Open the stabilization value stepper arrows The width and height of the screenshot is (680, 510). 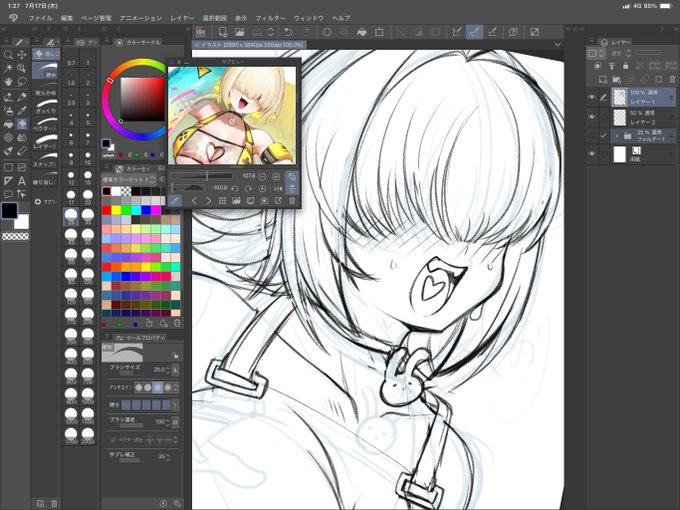pyautogui.click(x=167, y=457)
